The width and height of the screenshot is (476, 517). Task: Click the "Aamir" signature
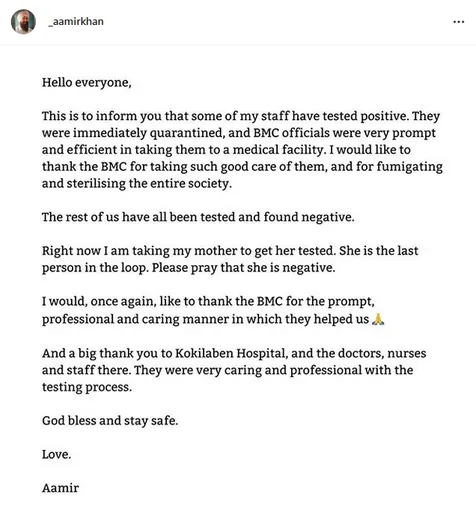pyautogui.click(x=61, y=488)
